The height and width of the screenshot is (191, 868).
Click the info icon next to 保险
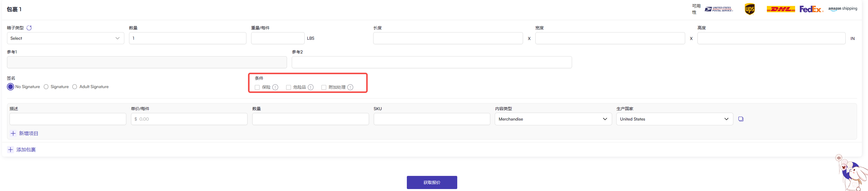pyautogui.click(x=275, y=87)
